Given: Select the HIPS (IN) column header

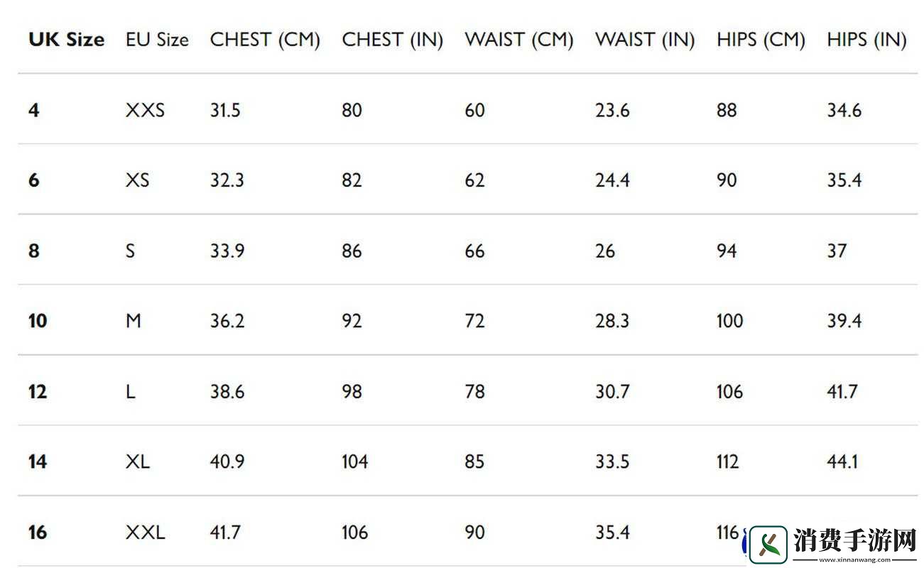Looking at the screenshot, I should click(x=866, y=40).
